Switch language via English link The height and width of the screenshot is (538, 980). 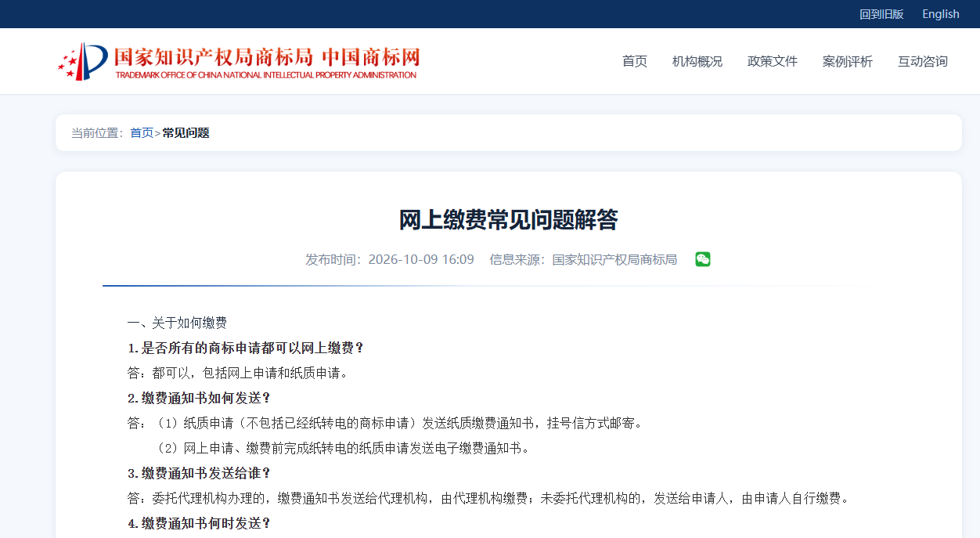(x=941, y=14)
